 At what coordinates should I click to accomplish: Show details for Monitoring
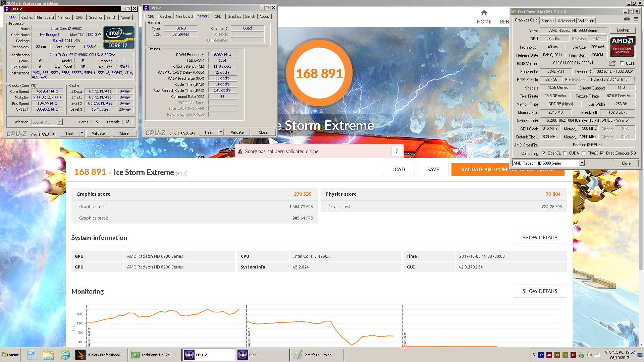pos(540,291)
